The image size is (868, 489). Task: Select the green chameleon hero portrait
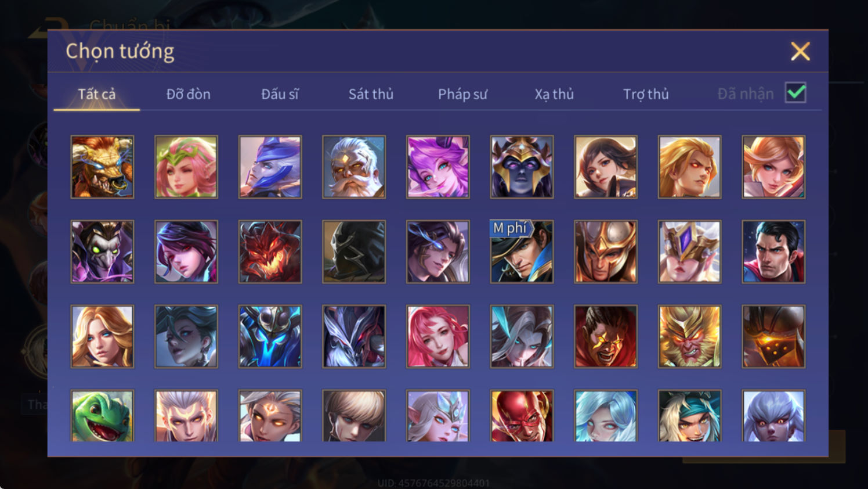tap(102, 416)
